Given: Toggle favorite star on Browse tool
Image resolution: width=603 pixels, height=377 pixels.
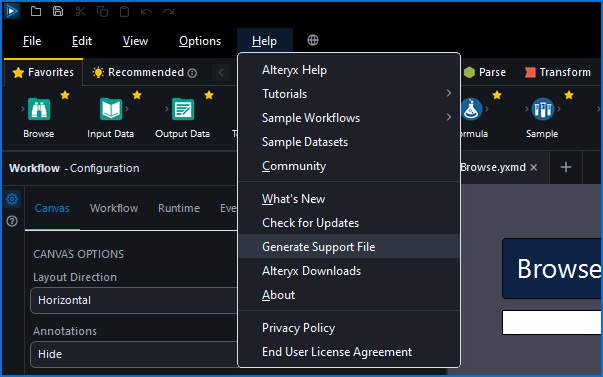Looking at the screenshot, I should [65, 95].
